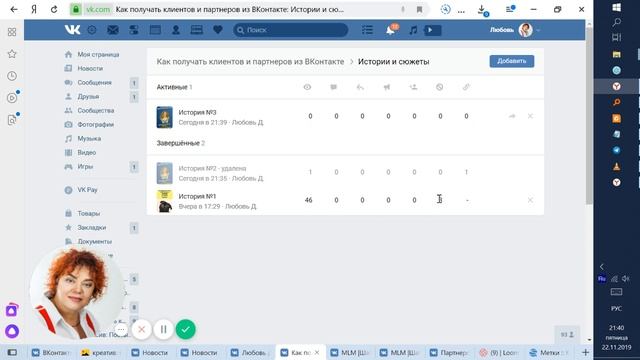
Task: Close the active Как по browser tab
Action: (x=317, y=352)
